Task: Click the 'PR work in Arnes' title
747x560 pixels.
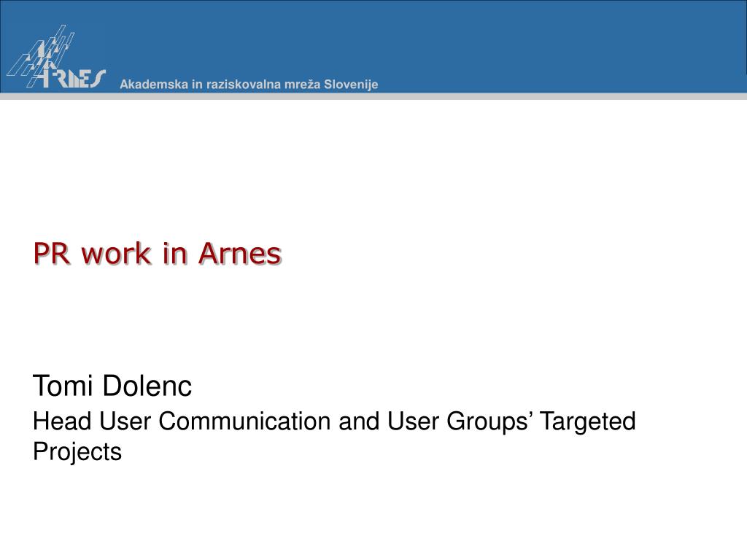Action: tap(158, 253)
